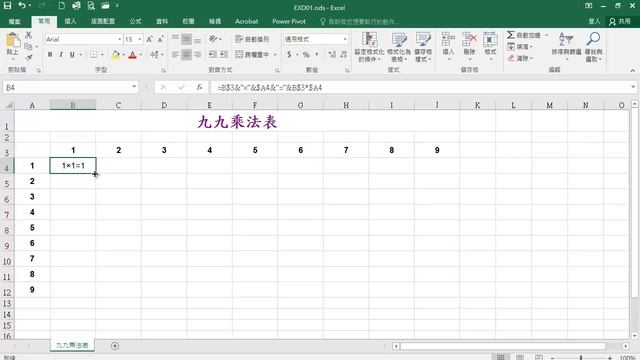
Task: Open Find and Select magnifier
Action: click(x=593, y=47)
